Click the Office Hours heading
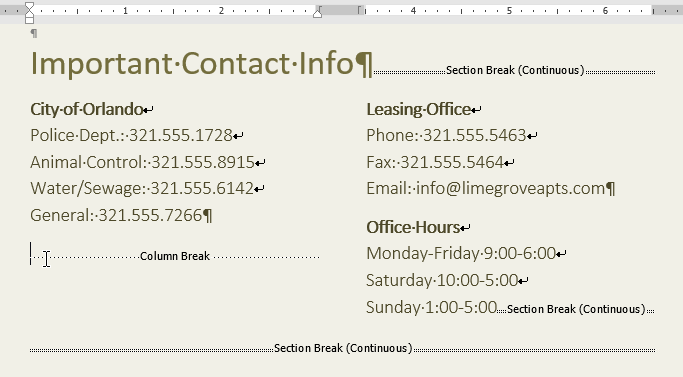 click(413, 227)
